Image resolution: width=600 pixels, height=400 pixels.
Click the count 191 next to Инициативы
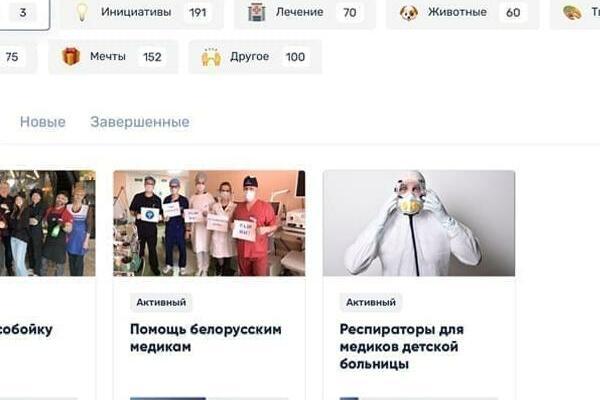198,13
